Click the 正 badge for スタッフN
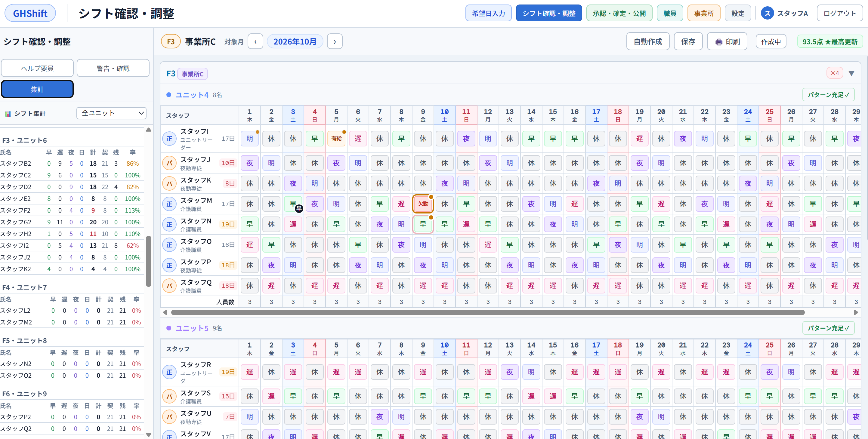This screenshot has width=868, height=439. click(169, 225)
